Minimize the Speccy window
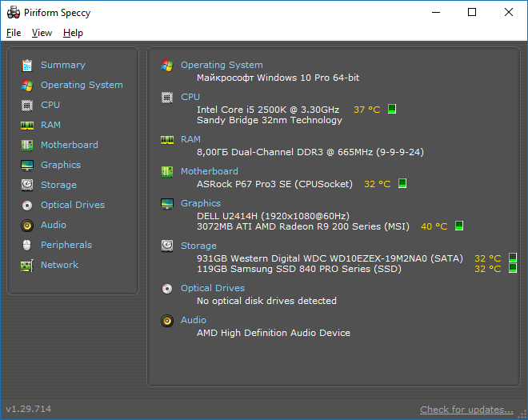Screen dimensions: 528x420 [x=436, y=13]
